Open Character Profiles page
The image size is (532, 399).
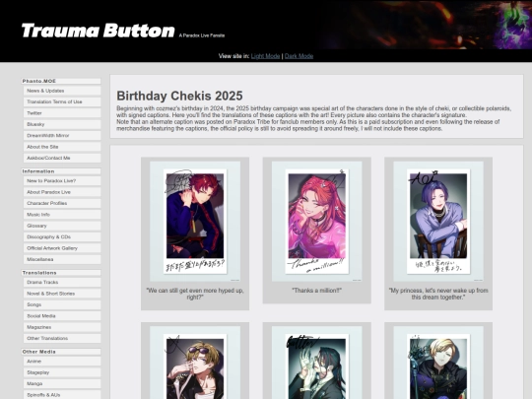pyautogui.click(x=62, y=203)
